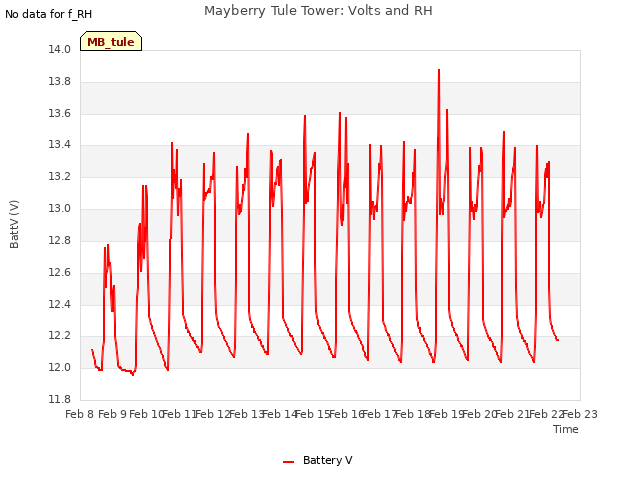
Task: Click the red Battery V legend swatch
Action: (x=289, y=462)
